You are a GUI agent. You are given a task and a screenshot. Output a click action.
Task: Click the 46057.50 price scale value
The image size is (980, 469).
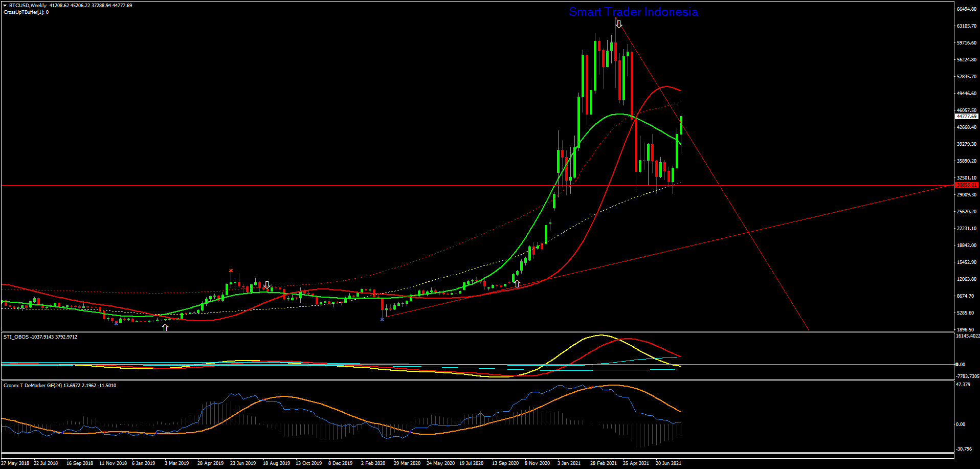[x=967, y=110]
